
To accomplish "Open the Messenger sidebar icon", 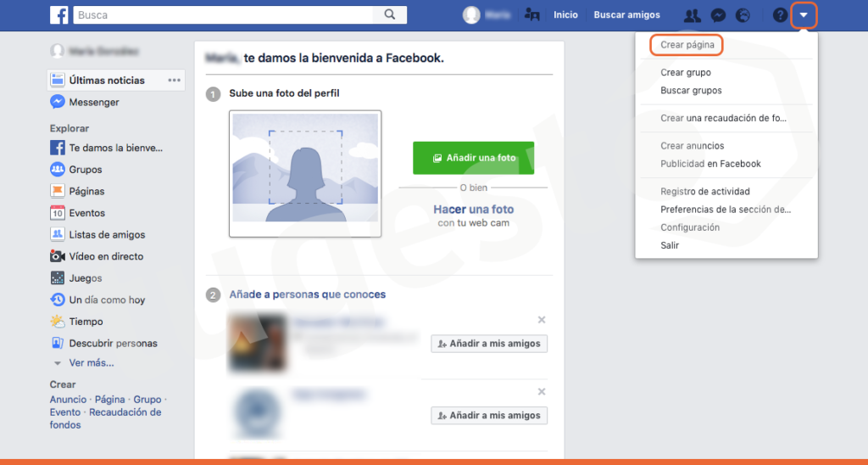I will pos(57,102).
